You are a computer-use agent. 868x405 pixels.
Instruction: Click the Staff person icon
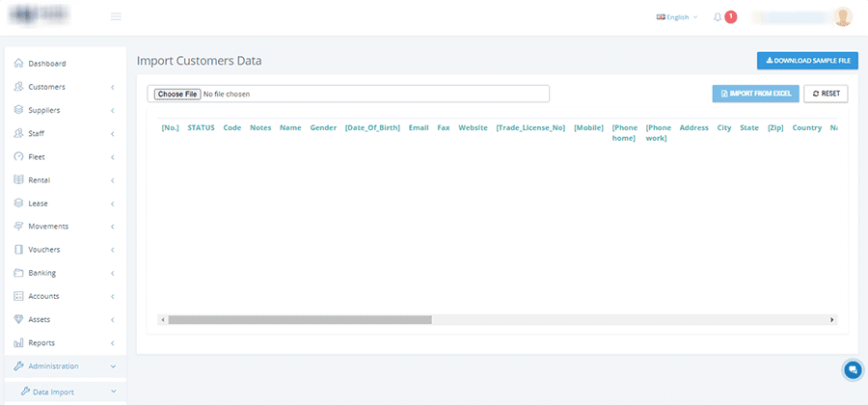click(x=19, y=133)
